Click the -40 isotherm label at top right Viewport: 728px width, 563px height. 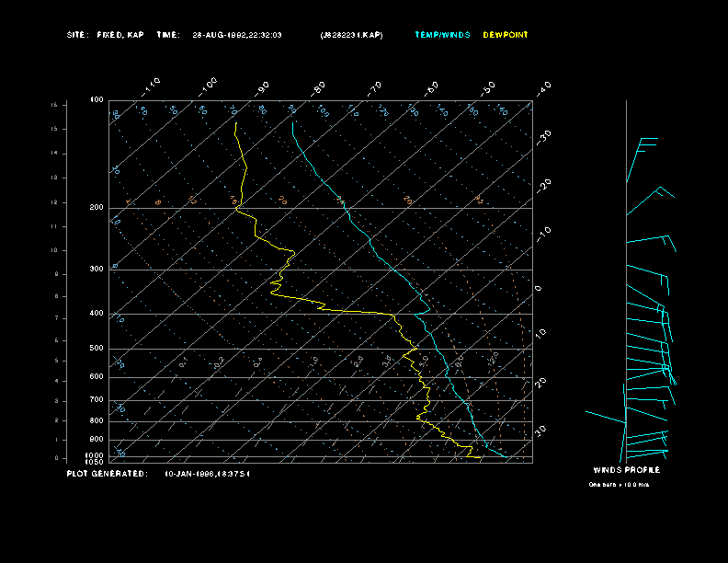click(x=543, y=88)
